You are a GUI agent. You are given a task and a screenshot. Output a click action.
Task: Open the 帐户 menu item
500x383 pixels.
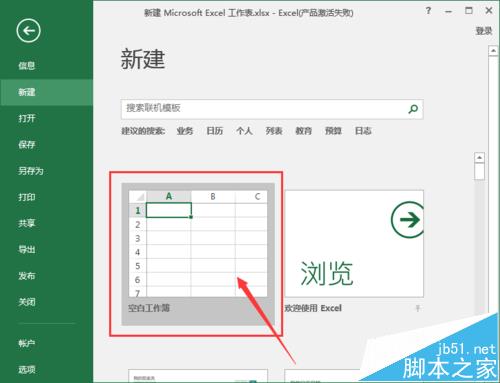[27, 343]
